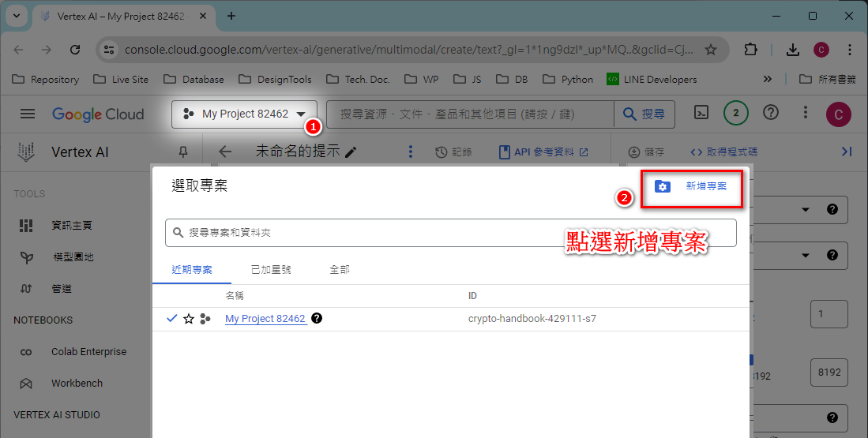
Task: Click the Vertex AI logo icon
Action: (x=26, y=152)
